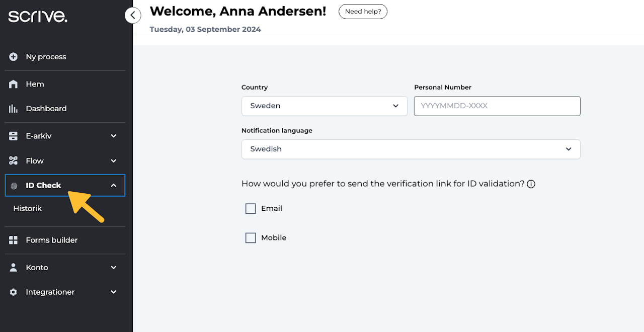Click the Need help? button
Image resolution: width=644 pixels, height=332 pixels.
coord(363,12)
